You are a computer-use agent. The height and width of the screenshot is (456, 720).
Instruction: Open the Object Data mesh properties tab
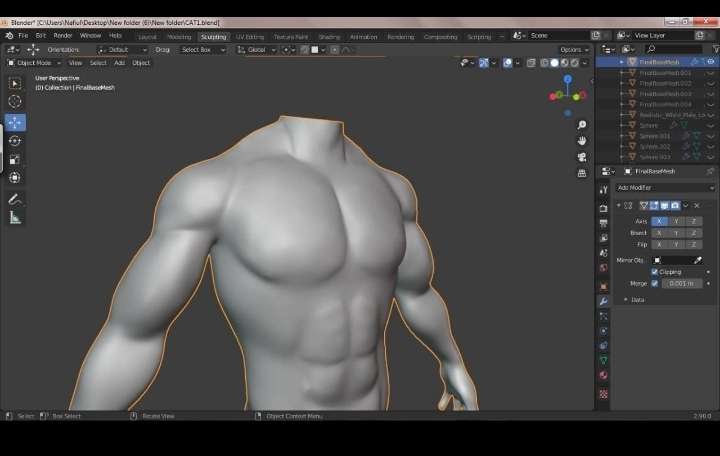pos(604,360)
